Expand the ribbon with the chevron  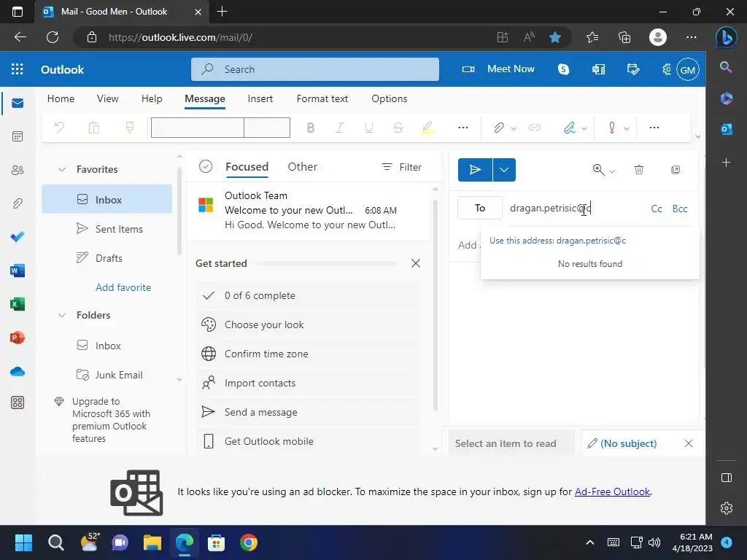click(x=698, y=136)
